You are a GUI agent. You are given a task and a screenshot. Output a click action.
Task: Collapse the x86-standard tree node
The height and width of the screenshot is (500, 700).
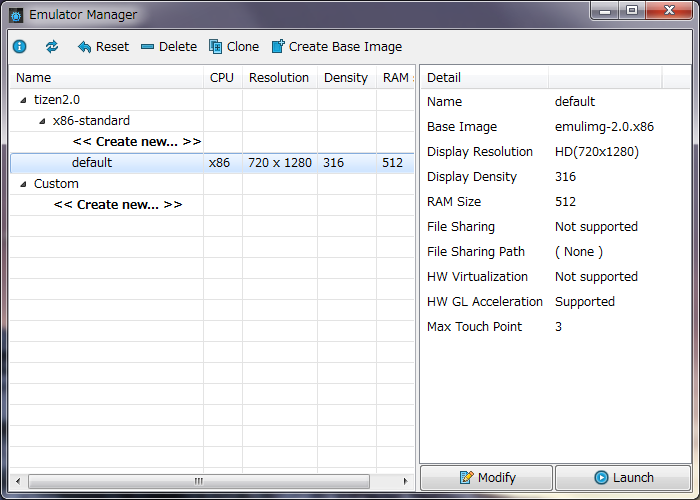(x=42, y=121)
